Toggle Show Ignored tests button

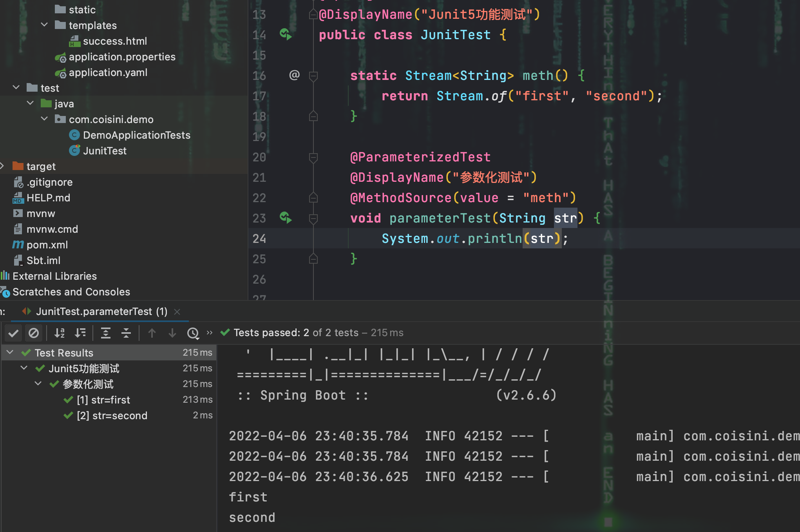click(x=34, y=333)
